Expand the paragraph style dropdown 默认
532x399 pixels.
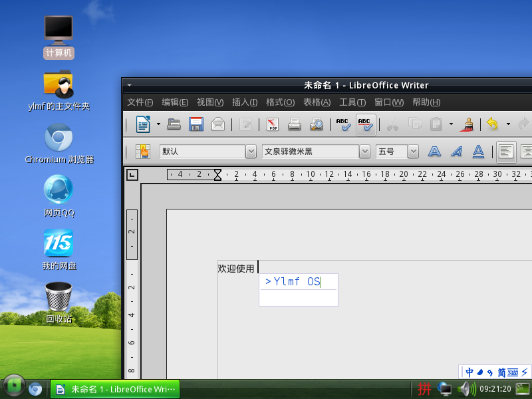point(251,152)
